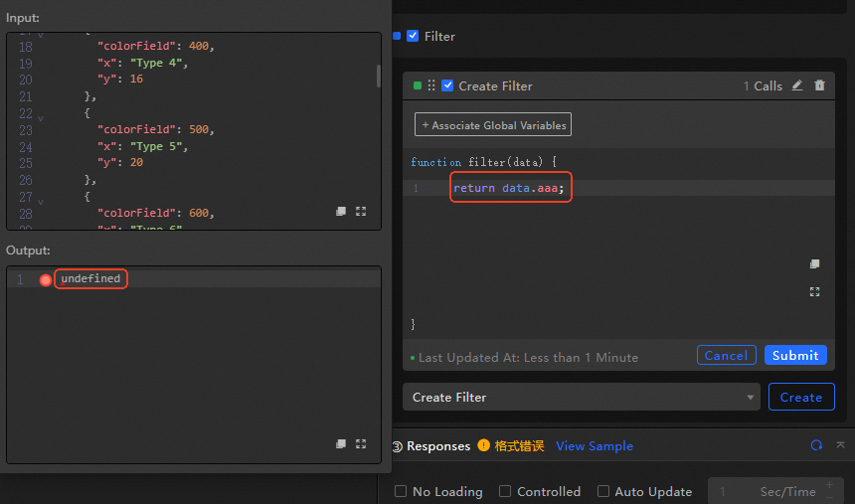Copy the filter code editor content

pos(814,264)
